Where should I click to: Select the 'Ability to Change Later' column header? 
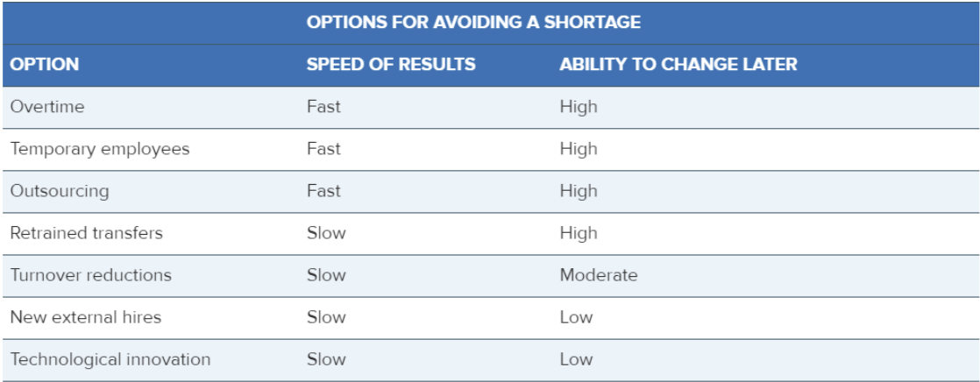point(678,65)
